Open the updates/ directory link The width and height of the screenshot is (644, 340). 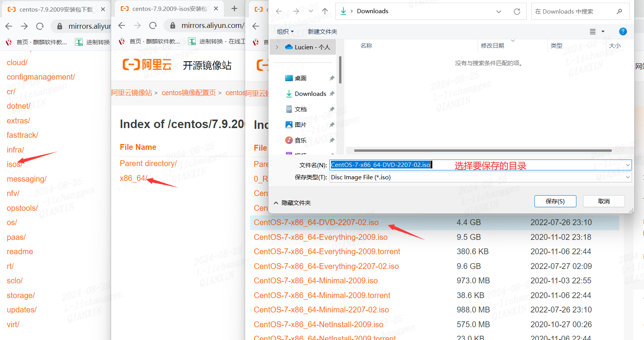21,310
